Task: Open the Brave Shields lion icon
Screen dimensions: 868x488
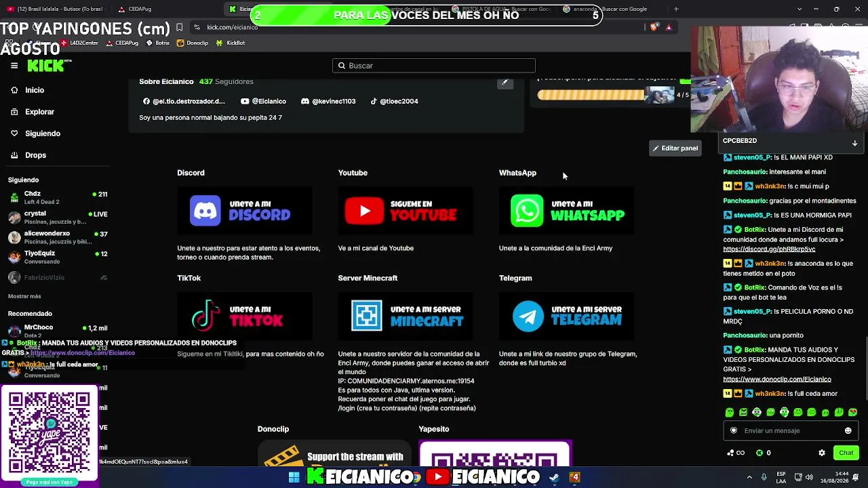Action: pos(654,27)
